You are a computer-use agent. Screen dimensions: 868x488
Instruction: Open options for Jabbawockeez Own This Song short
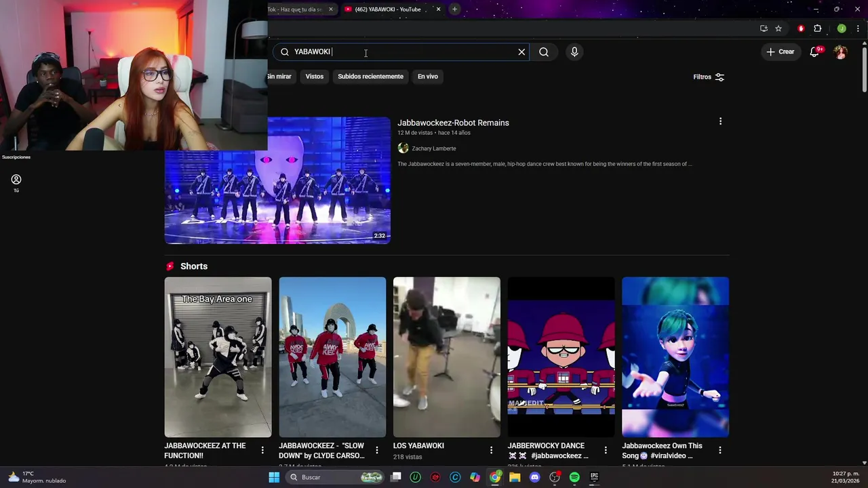tap(719, 450)
